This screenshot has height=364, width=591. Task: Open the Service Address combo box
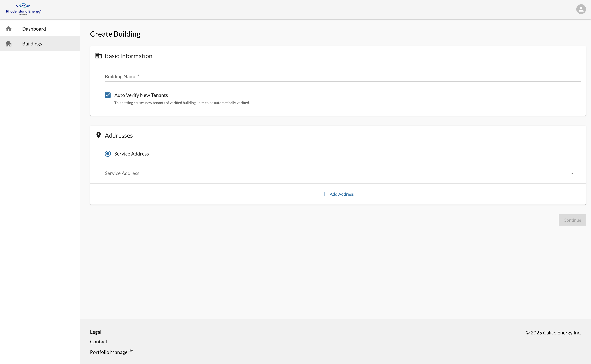(337, 173)
